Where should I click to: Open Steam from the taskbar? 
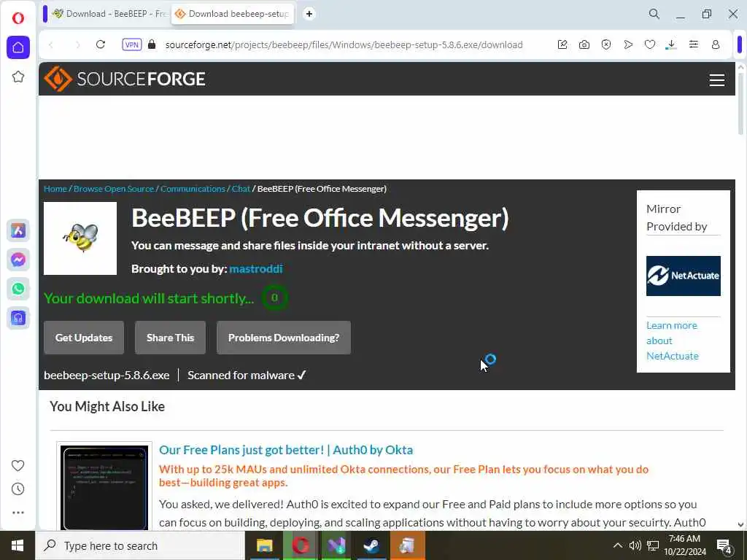tap(371, 545)
